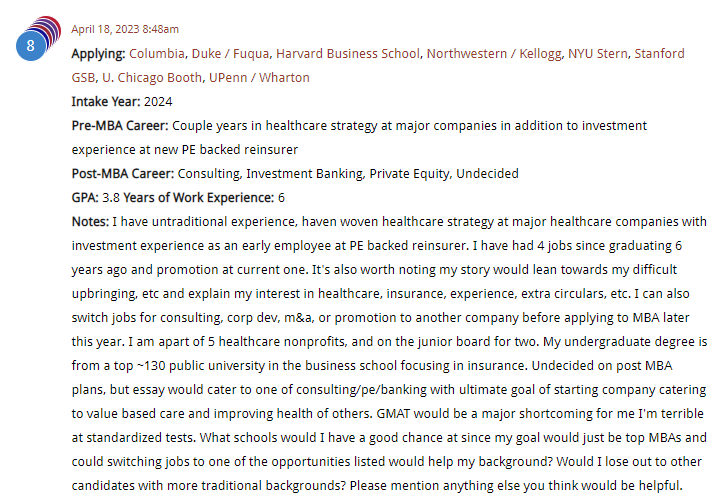Open the Harvard Business School link
Viewport: 715px width, 497px height.
click(349, 53)
